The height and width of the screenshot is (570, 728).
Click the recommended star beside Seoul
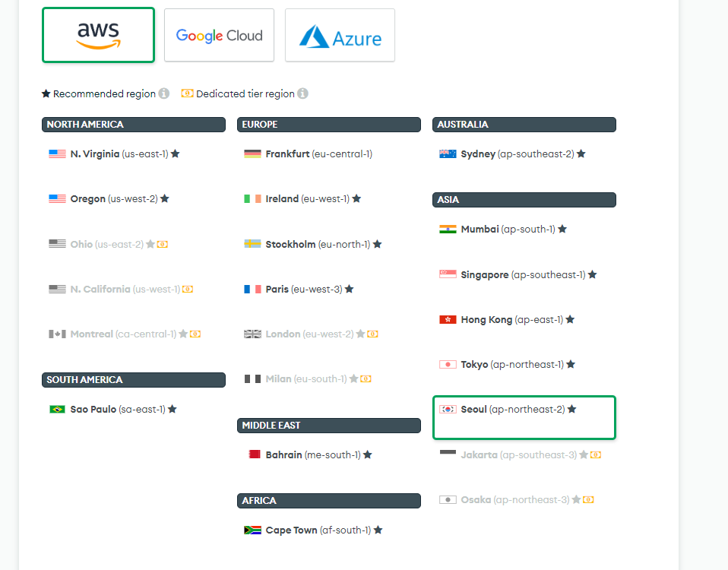tap(572, 409)
